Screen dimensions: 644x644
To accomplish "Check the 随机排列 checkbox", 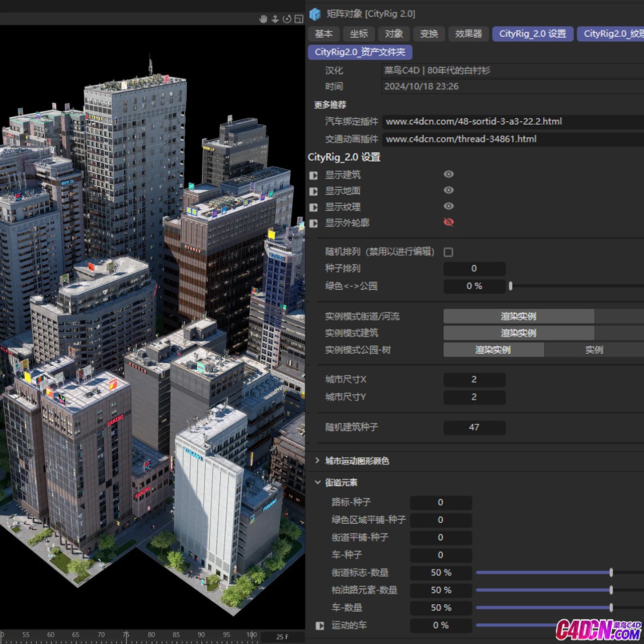I will [448, 252].
